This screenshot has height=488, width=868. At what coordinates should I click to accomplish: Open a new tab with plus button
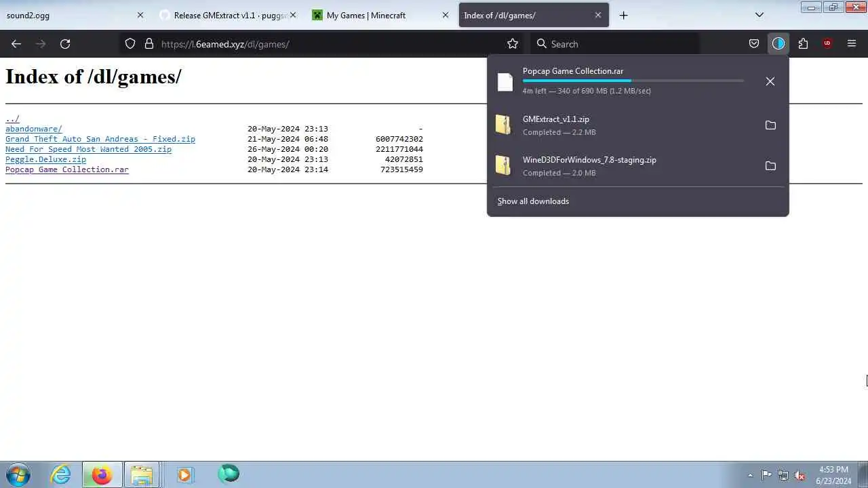click(624, 15)
